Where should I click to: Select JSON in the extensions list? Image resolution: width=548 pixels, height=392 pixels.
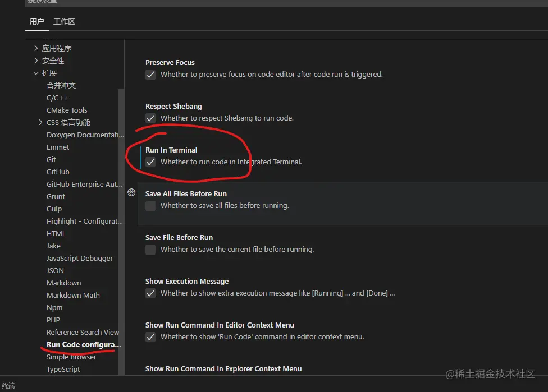coord(55,270)
